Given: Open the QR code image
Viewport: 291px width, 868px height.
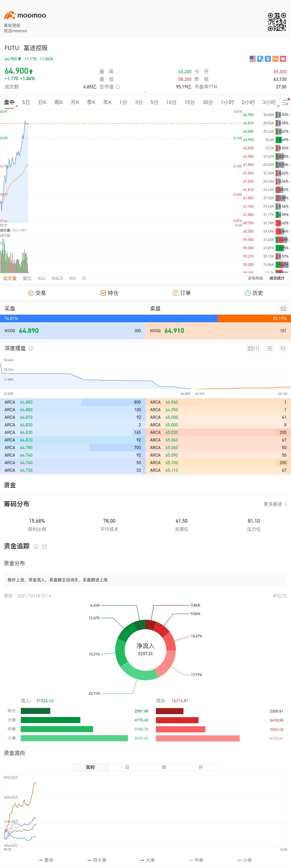Looking at the screenshot, I should [x=277, y=22].
